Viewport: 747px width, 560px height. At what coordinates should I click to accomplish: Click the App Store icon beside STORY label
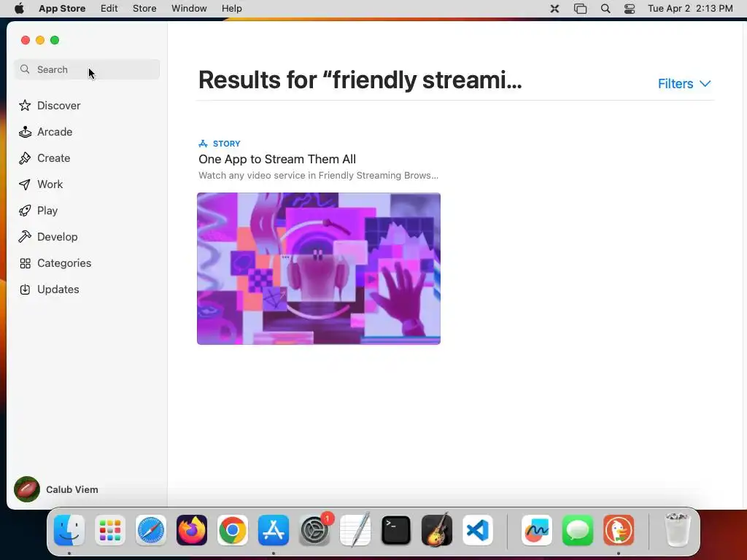point(203,144)
